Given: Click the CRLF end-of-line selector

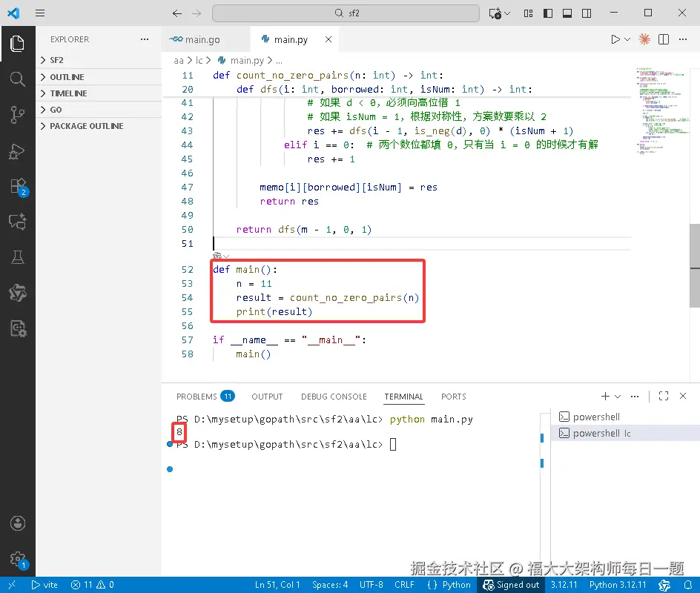Looking at the screenshot, I should point(404,585).
